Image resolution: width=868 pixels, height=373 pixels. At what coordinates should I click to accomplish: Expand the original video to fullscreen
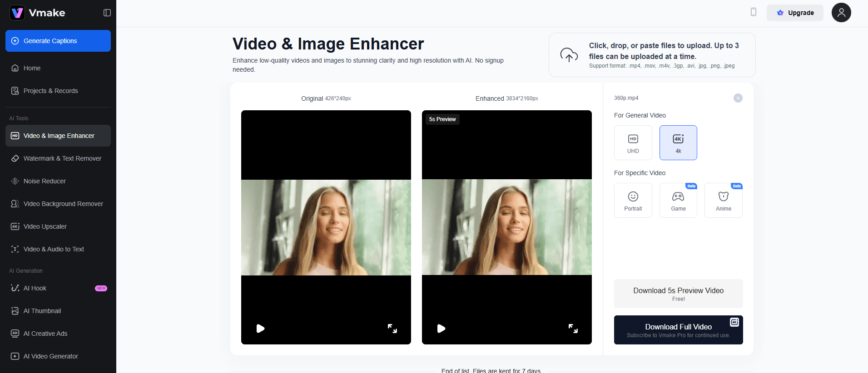tap(392, 329)
